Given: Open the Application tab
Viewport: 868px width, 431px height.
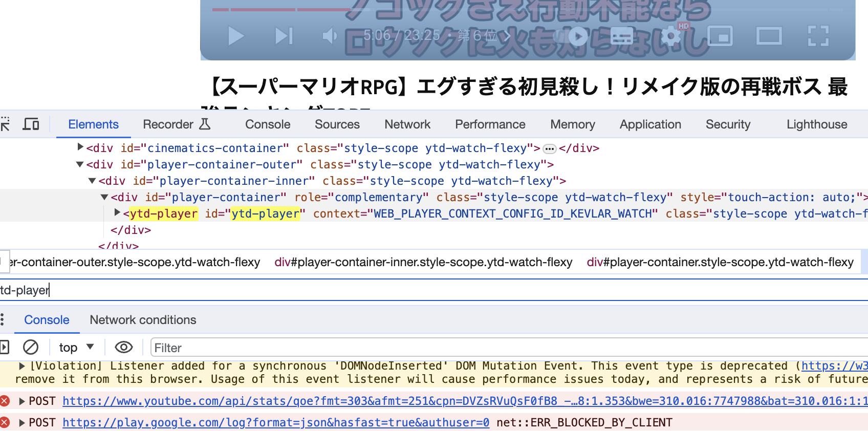Looking at the screenshot, I should click(x=650, y=124).
